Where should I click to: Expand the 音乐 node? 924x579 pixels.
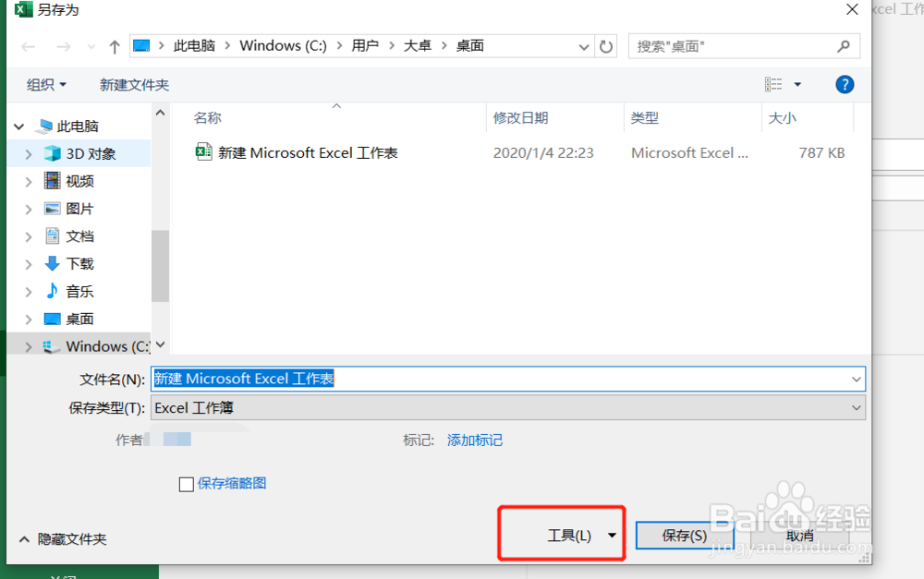coord(29,292)
